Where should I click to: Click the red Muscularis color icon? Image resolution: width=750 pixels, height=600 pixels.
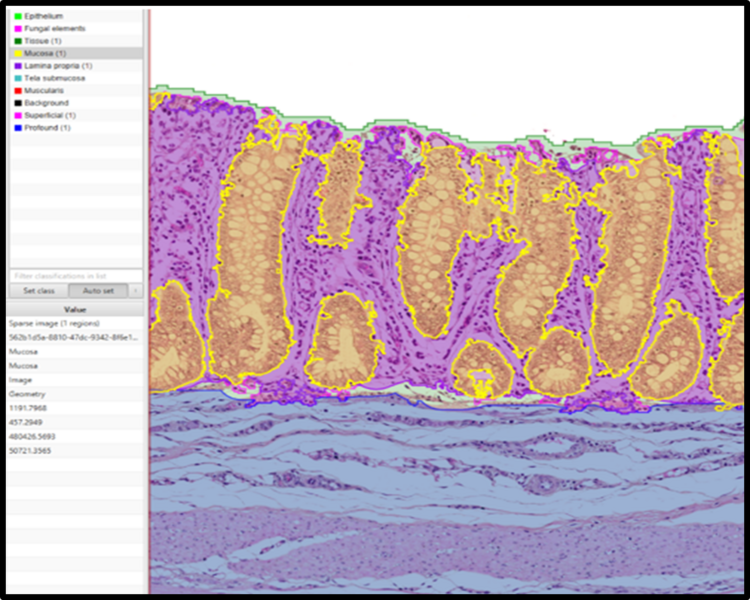(x=18, y=90)
